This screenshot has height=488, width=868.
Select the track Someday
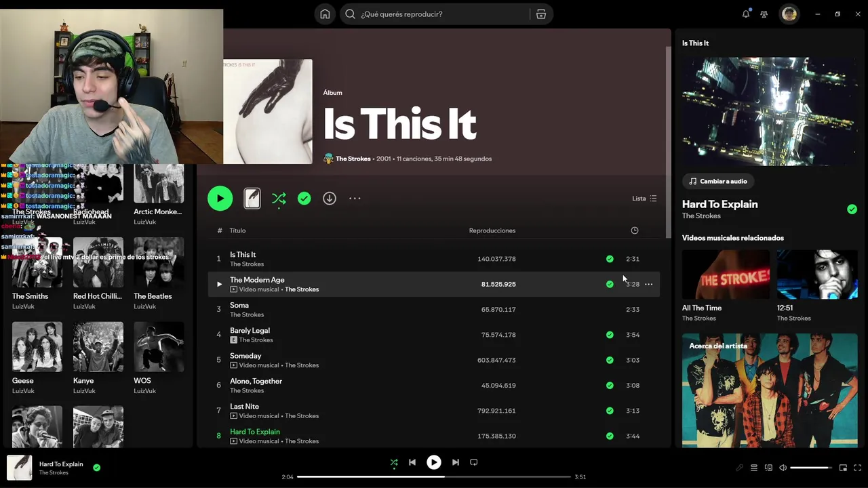click(x=434, y=360)
